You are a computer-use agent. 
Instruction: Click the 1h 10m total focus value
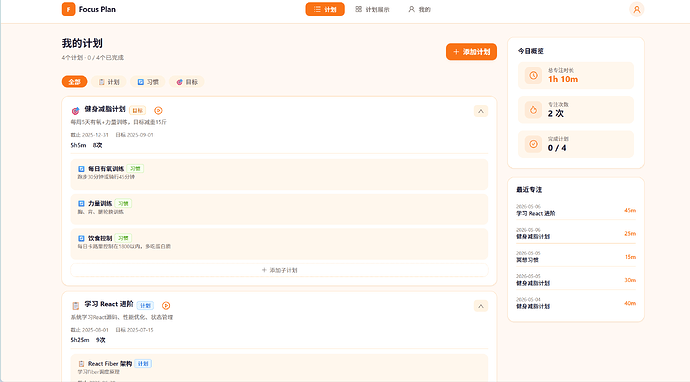(x=563, y=79)
